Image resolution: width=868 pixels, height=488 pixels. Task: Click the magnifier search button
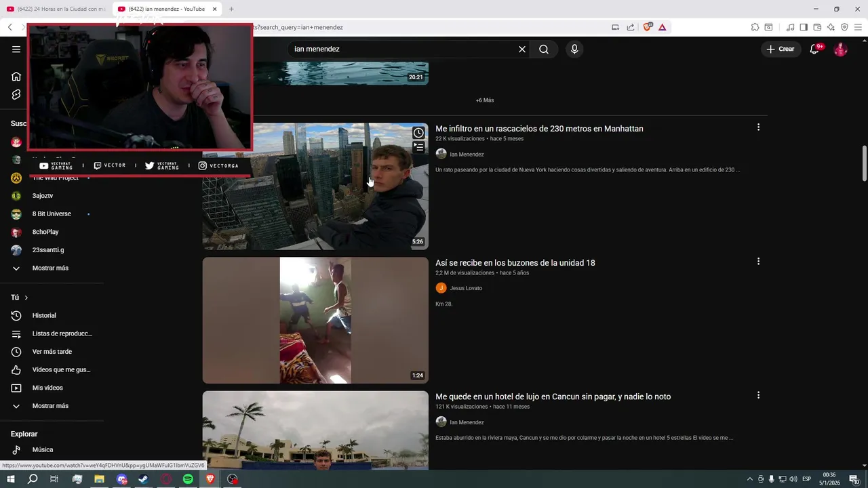[x=544, y=49]
